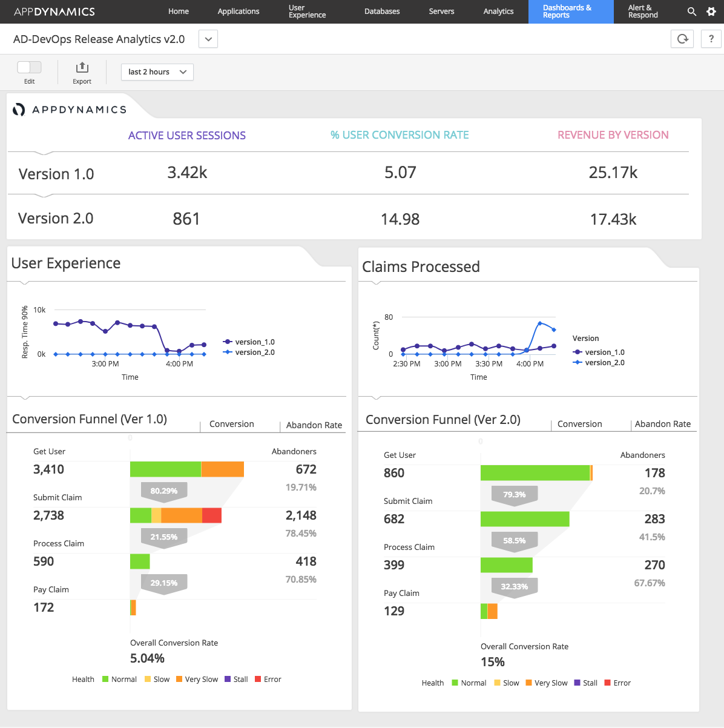This screenshot has width=724, height=728.
Task: Click the 21.55% conversion badge
Action: 164,537
